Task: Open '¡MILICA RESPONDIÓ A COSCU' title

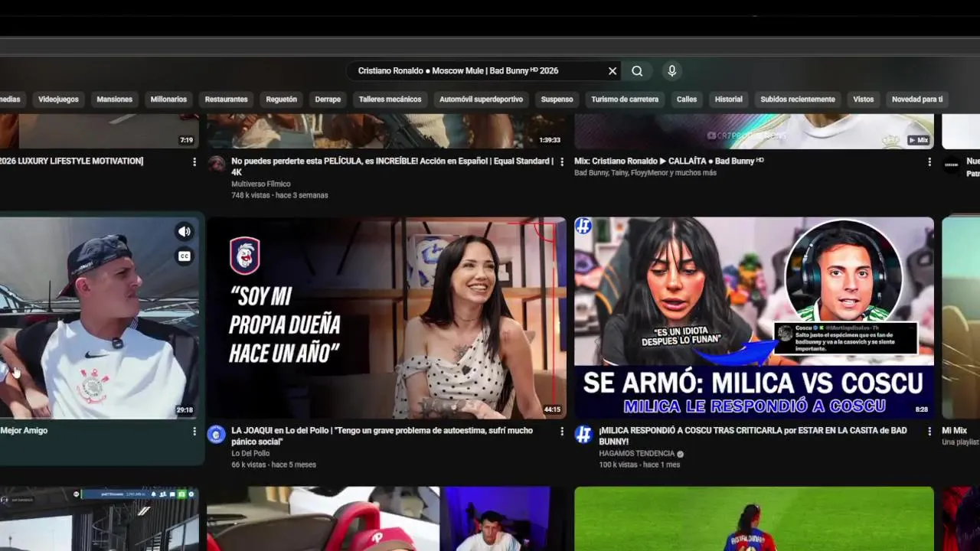Action: tap(753, 436)
